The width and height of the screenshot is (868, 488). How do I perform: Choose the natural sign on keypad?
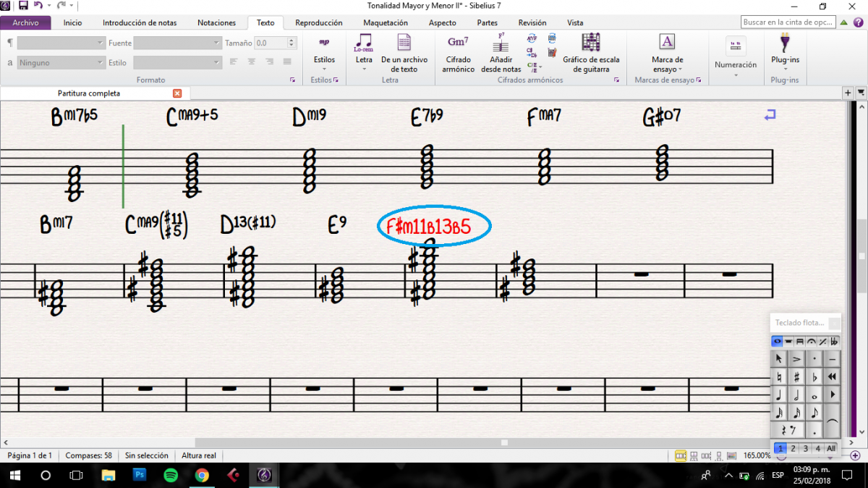(x=779, y=376)
